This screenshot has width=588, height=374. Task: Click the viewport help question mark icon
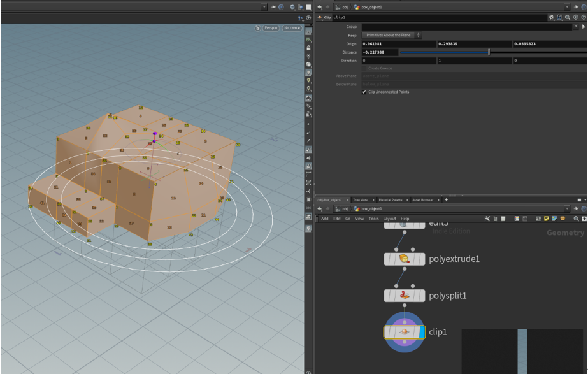click(309, 18)
